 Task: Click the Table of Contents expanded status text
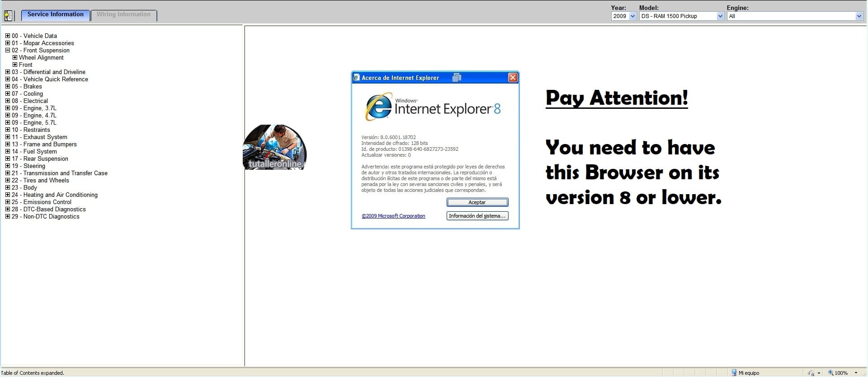click(x=33, y=373)
